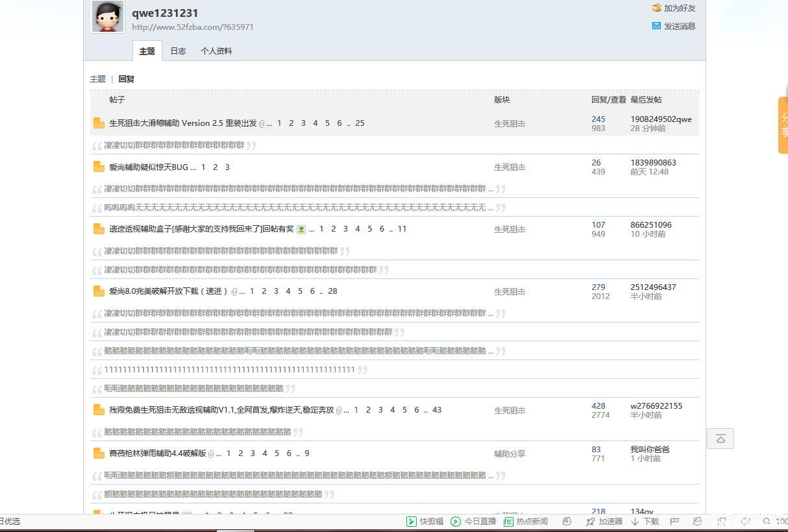Switch to the 主题 tab
The height and width of the screenshot is (532, 788).
click(147, 51)
